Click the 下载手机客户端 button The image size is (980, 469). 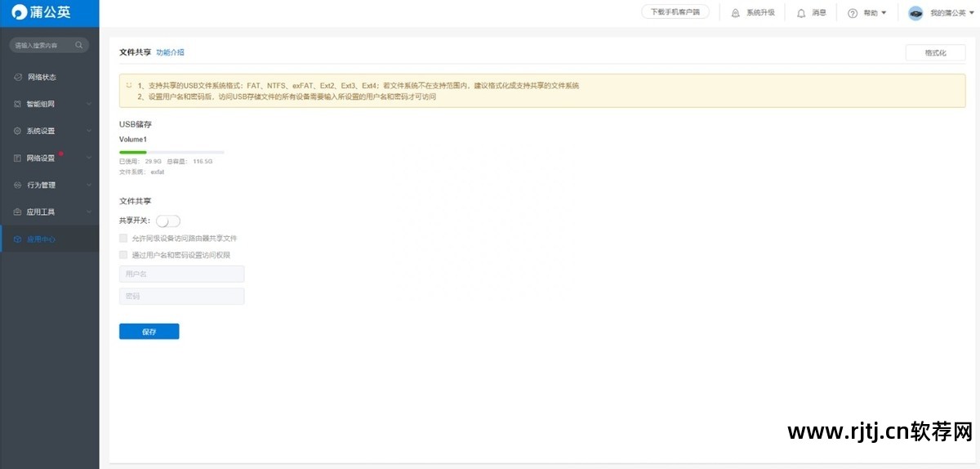coord(675,12)
